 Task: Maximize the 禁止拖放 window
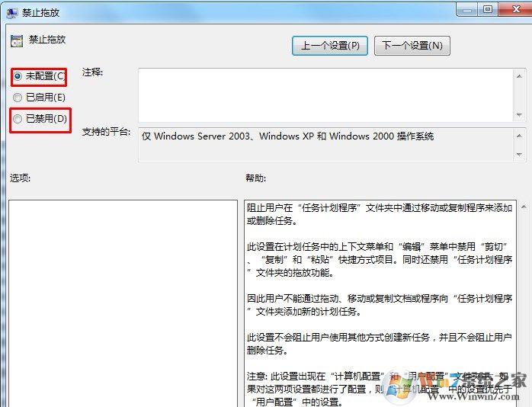[x=488, y=9]
